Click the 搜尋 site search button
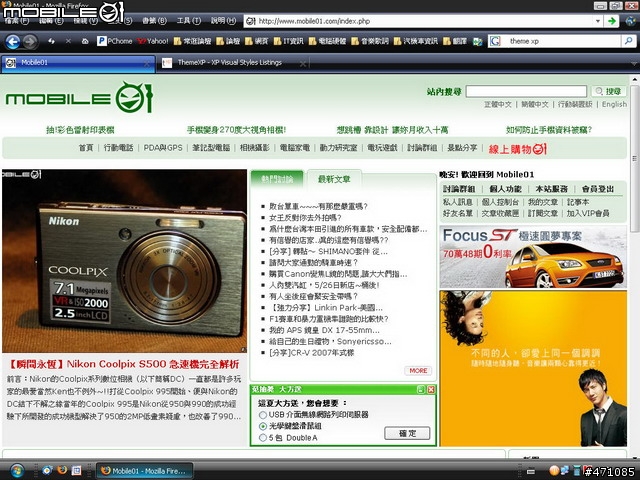 point(608,91)
